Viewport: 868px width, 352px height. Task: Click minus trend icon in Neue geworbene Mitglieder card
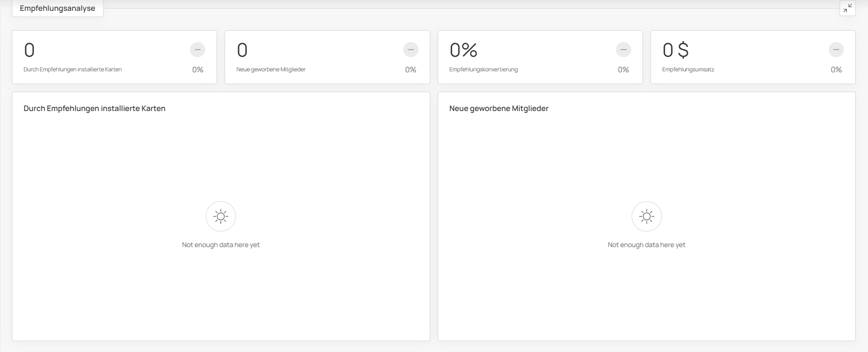point(410,50)
